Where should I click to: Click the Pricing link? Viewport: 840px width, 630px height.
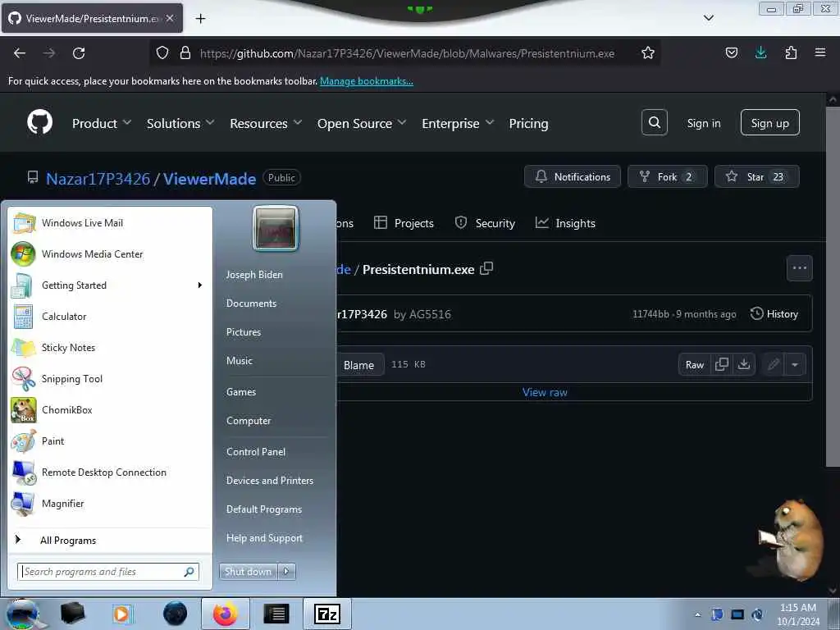pos(528,123)
